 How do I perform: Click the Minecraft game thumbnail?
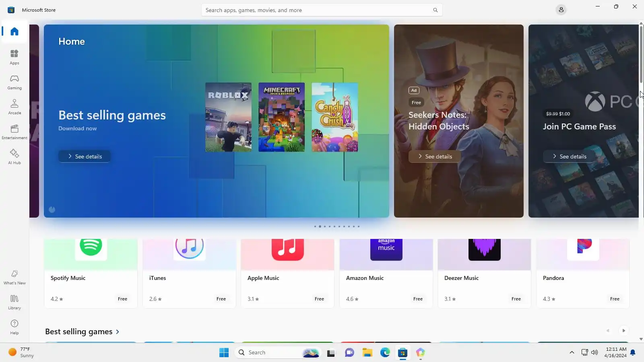click(281, 117)
